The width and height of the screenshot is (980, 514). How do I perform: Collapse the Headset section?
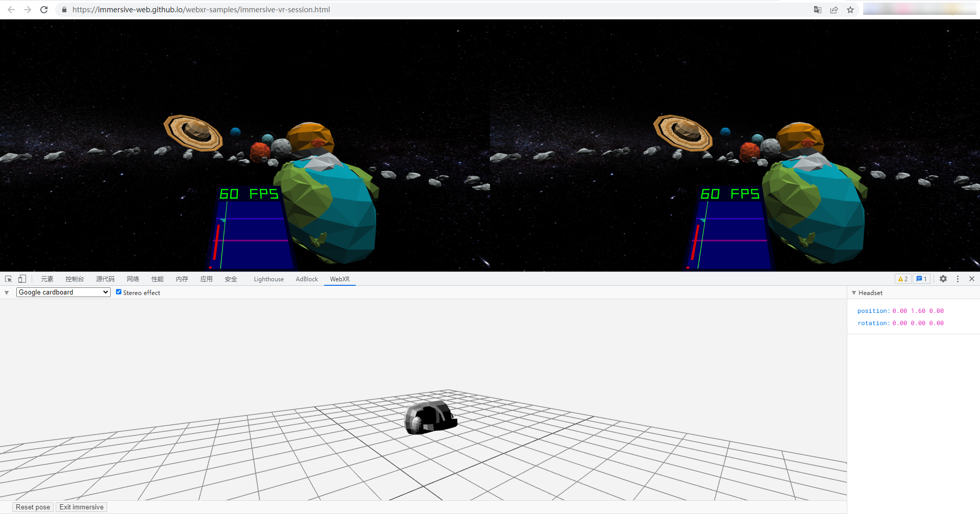(x=854, y=292)
